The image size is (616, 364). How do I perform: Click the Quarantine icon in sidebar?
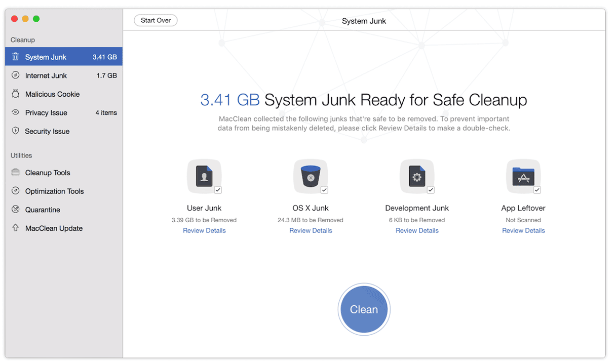(x=15, y=210)
